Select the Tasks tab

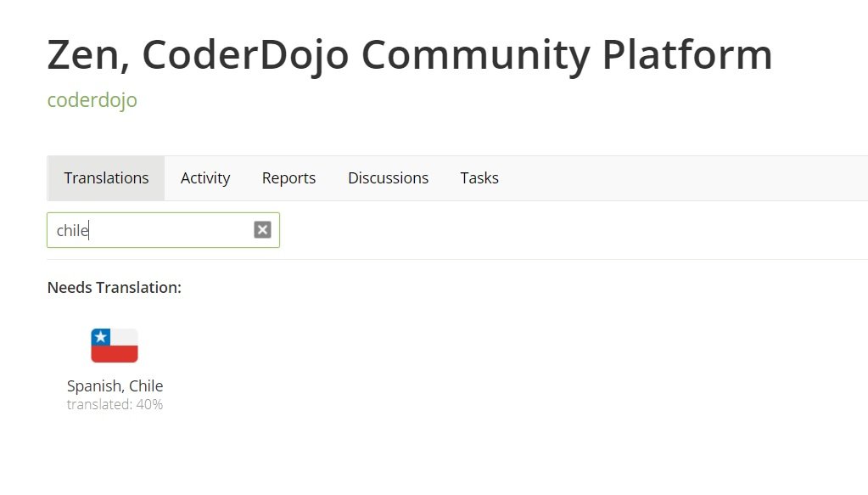479,178
